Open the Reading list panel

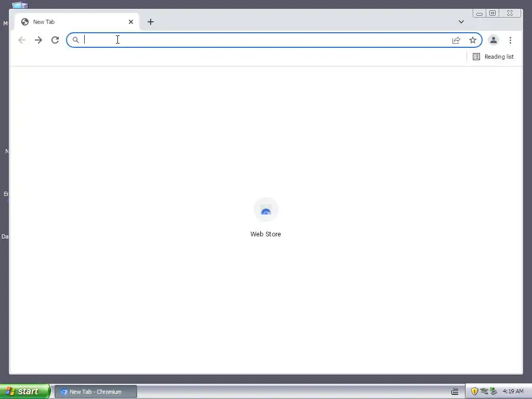[494, 57]
